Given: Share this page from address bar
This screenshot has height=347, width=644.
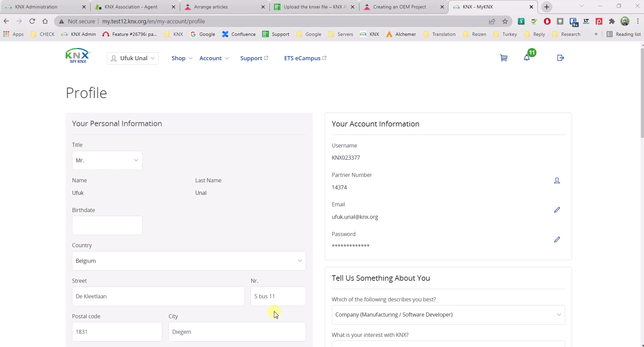Looking at the screenshot, I should 492,21.
